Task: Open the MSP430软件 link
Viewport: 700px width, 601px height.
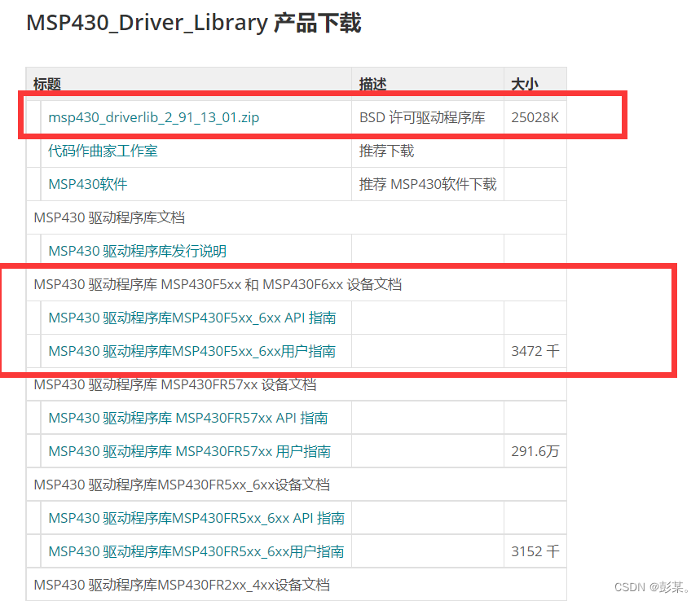Action: [88, 184]
